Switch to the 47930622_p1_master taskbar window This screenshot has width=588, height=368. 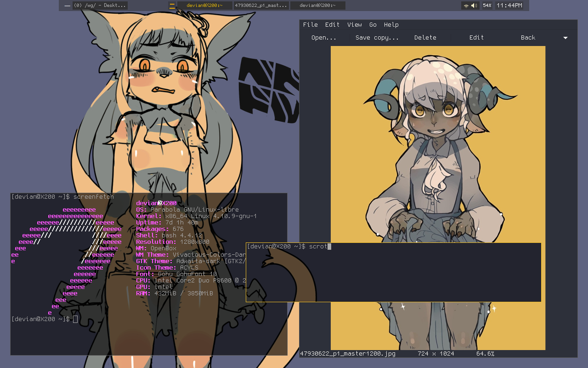coord(261,6)
